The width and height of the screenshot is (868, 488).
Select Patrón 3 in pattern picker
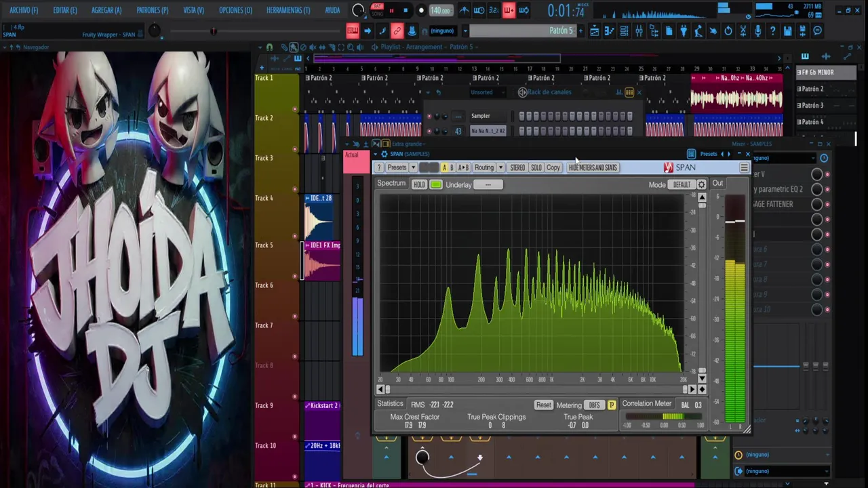[x=826, y=105]
